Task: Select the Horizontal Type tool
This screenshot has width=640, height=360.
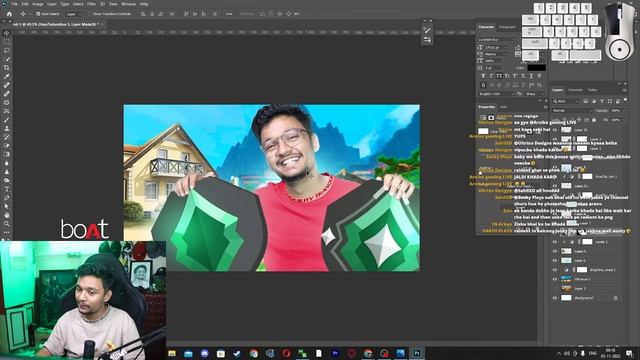Action: point(7,189)
